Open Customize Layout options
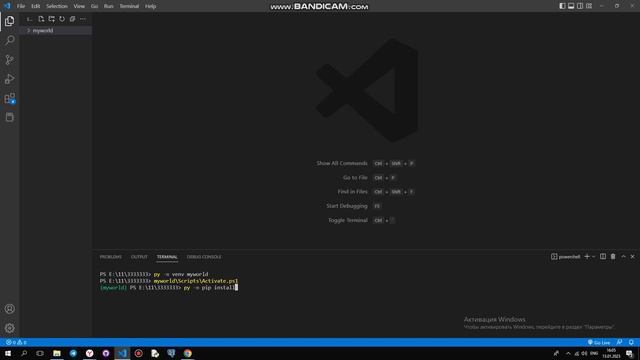This screenshot has width=640, height=360. pos(589,6)
